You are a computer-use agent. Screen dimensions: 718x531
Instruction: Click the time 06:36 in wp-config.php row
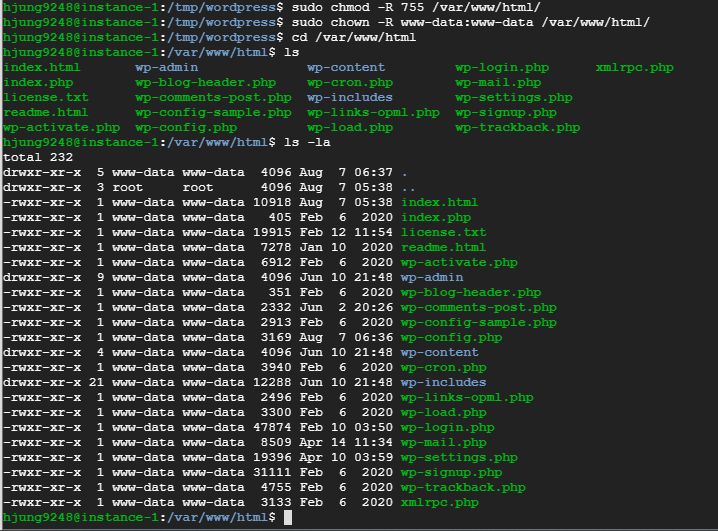coord(373,337)
